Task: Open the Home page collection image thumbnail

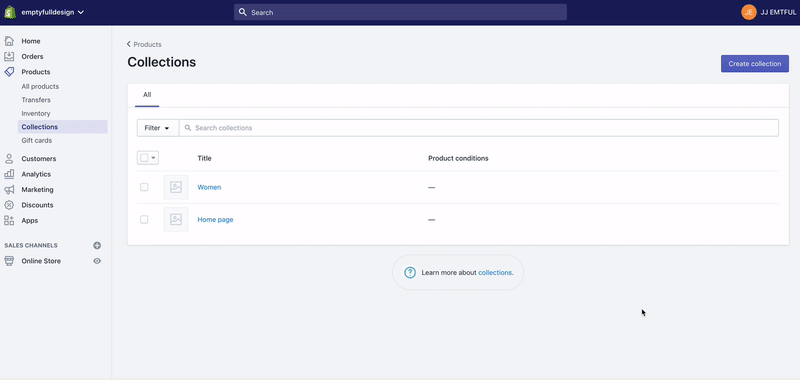Action: pos(176,219)
